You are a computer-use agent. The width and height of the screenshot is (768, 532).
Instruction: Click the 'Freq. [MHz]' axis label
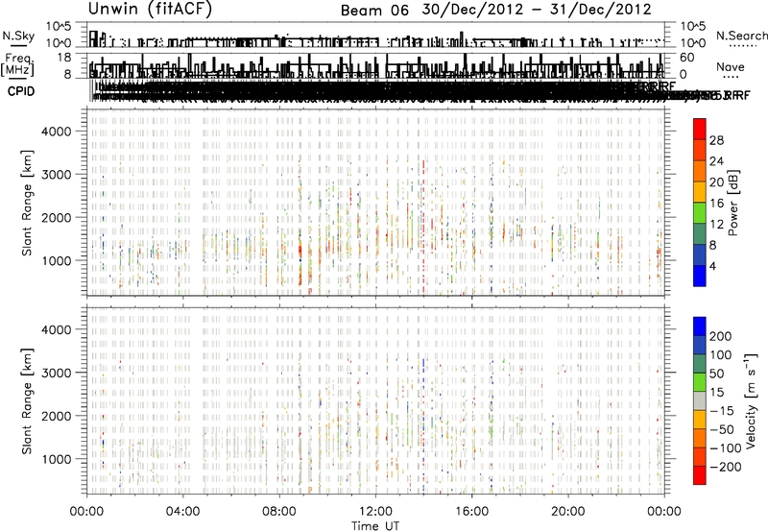pos(17,64)
